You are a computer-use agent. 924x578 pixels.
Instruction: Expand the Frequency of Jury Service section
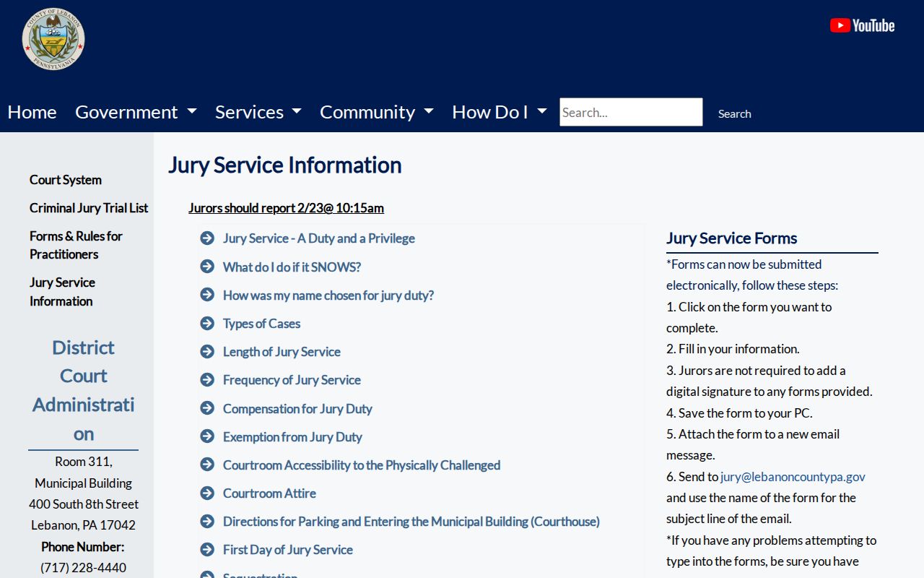pos(292,380)
